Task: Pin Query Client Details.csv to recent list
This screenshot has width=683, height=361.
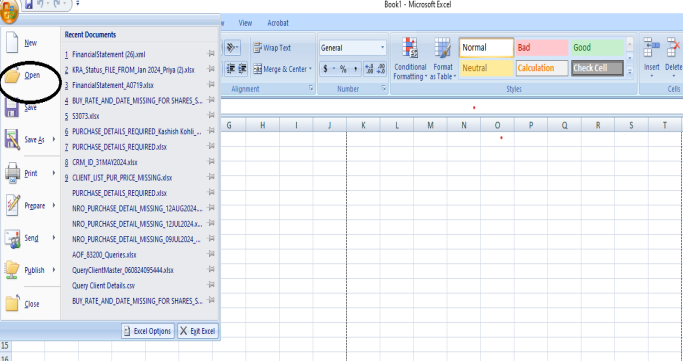Action: coord(211,285)
